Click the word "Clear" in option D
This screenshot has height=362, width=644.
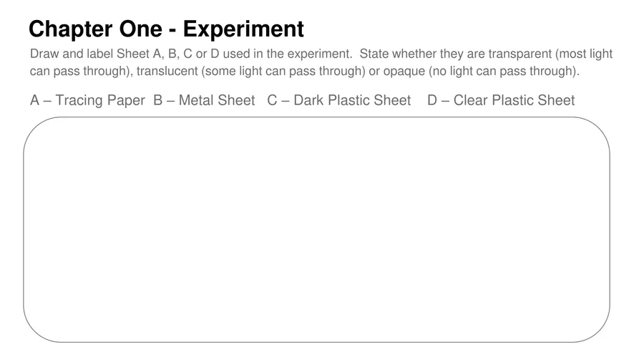470,100
